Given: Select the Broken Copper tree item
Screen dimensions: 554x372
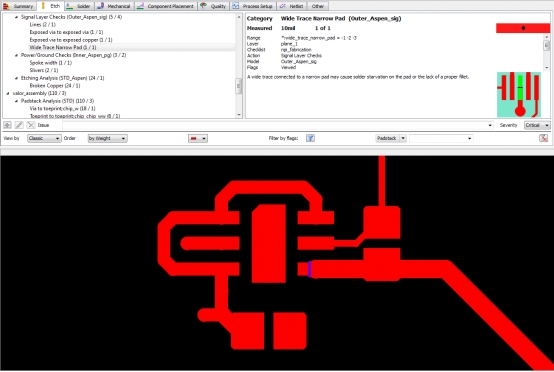Looking at the screenshot, I should pyautogui.click(x=55, y=85).
